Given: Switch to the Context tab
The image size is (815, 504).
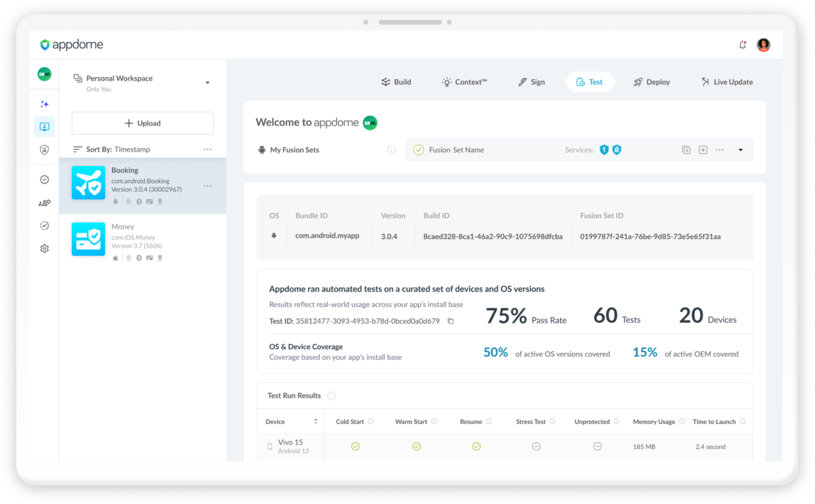Looking at the screenshot, I should pyautogui.click(x=464, y=82).
